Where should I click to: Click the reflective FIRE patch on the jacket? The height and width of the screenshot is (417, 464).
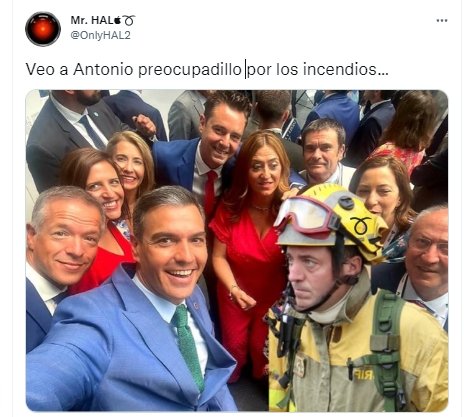tap(363, 375)
